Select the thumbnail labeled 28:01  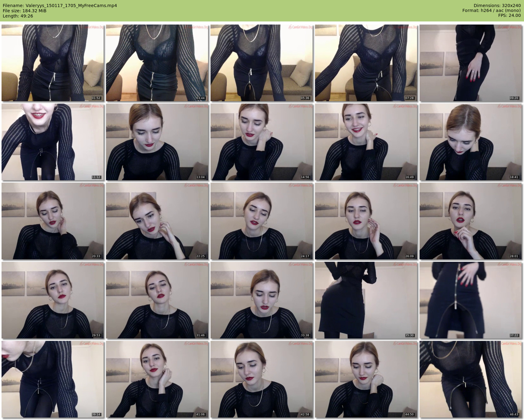[x=470, y=221]
